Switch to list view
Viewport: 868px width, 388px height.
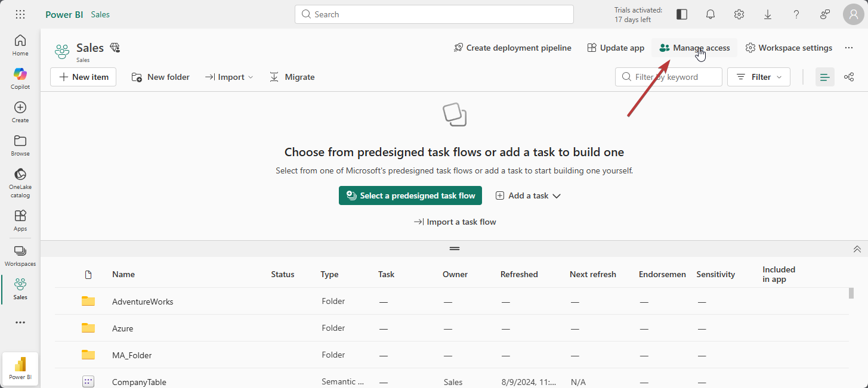pos(825,77)
